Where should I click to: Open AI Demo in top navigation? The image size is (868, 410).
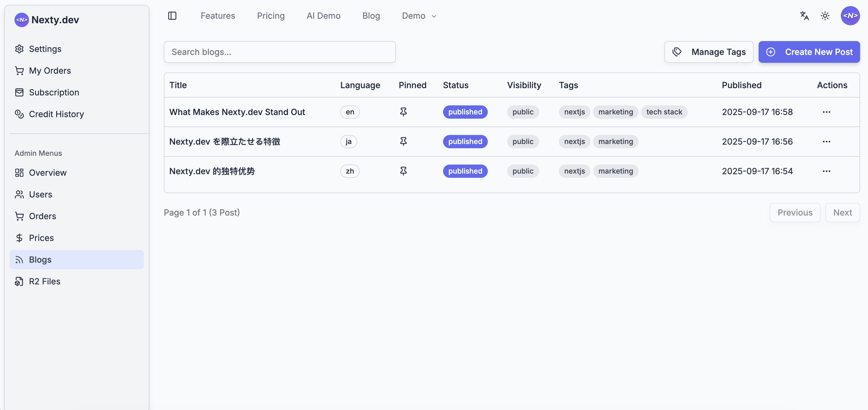coord(323,16)
